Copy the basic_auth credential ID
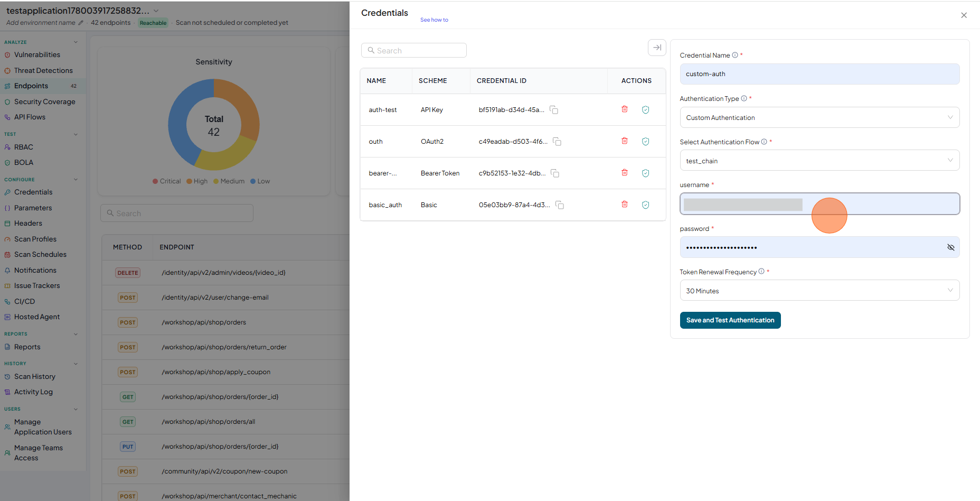Viewport: 980px width, 501px height. [560, 205]
